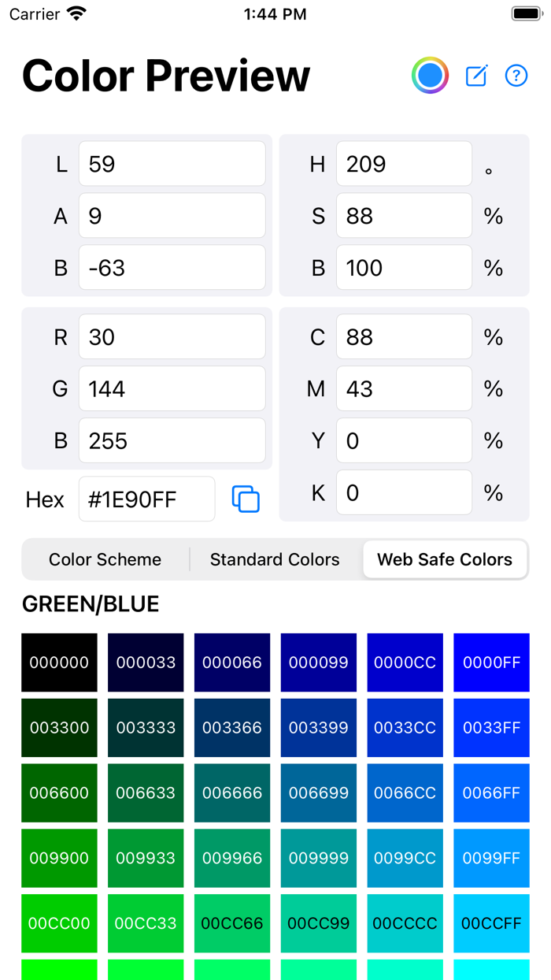This screenshot has height=980, width=551.
Task: Open the Standard Colors tab
Action: [x=274, y=559]
